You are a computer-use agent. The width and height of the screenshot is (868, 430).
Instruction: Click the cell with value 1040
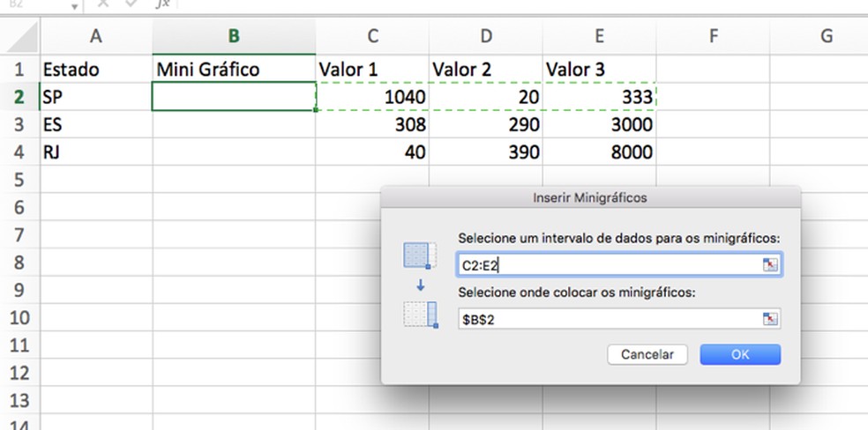click(x=372, y=97)
